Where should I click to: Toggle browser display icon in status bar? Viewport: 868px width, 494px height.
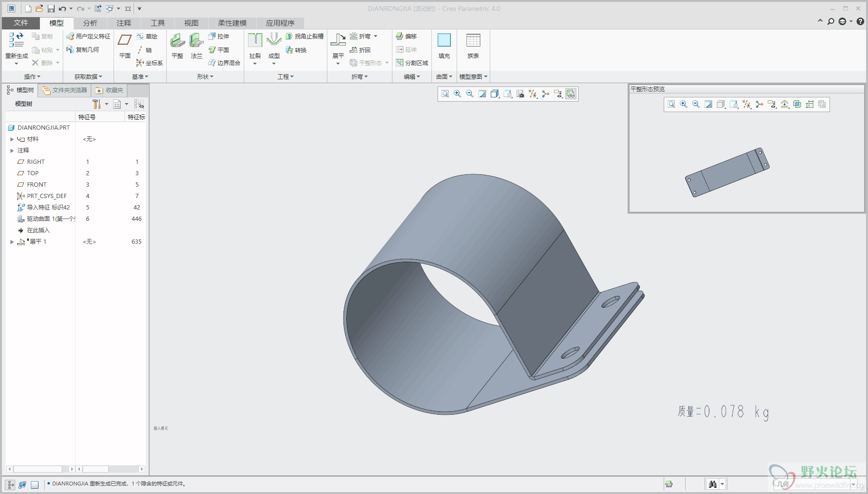22,484
